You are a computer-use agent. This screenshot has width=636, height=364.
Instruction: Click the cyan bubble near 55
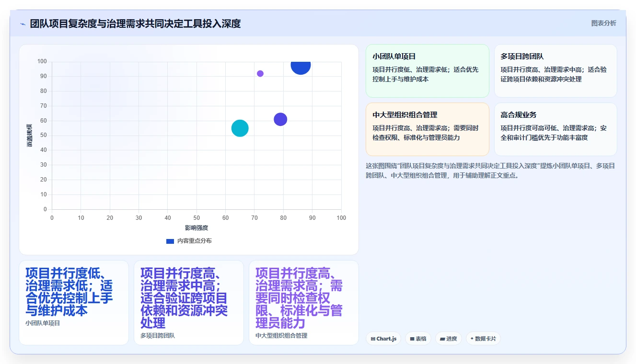(240, 128)
